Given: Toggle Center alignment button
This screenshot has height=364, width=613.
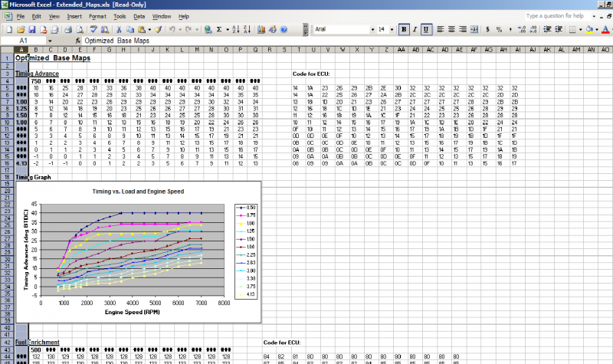Looking at the screenshot, I should click(451, 29).
